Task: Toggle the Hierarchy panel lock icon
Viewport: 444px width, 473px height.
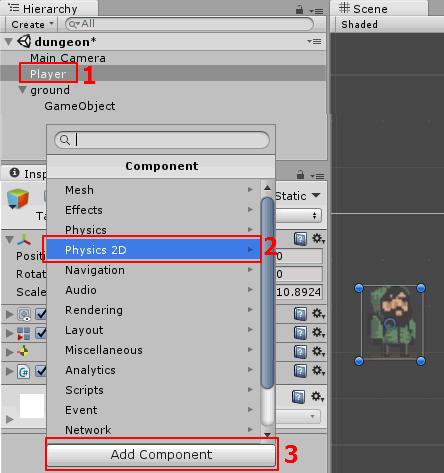Action: coord(299,10)
